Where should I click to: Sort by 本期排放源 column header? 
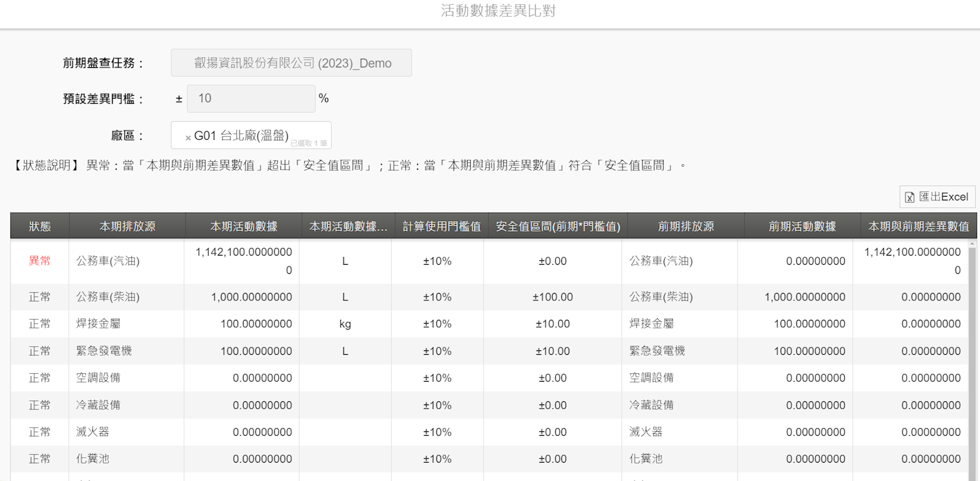pyautogui.click(x=127, y=227)
